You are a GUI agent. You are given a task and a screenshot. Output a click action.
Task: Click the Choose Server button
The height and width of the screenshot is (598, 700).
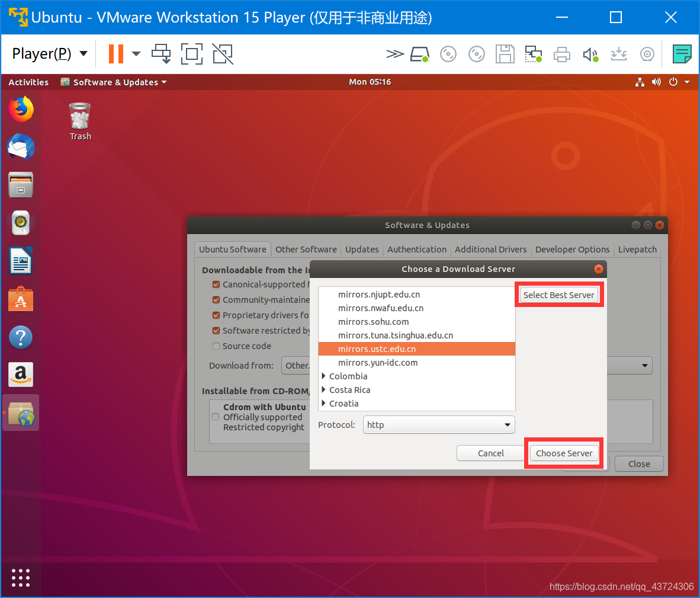564,453
